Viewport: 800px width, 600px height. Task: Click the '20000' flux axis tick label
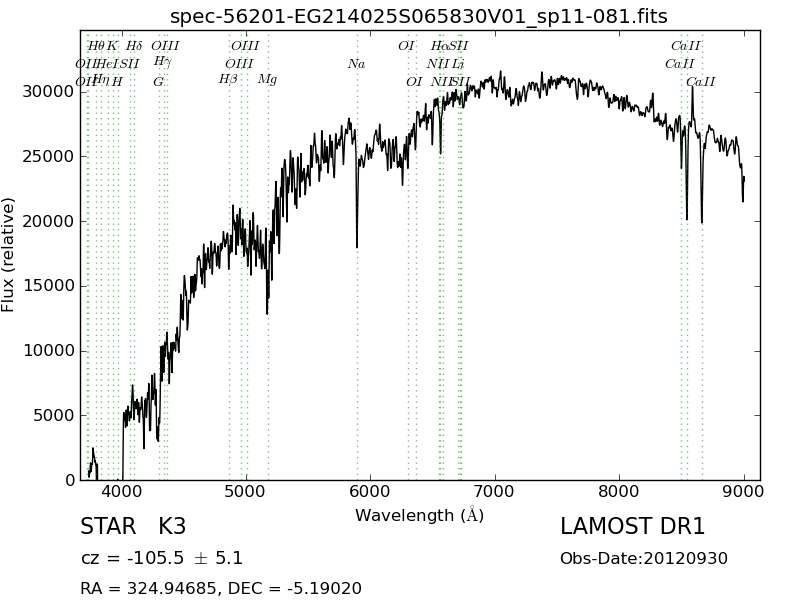click(48, 221)
